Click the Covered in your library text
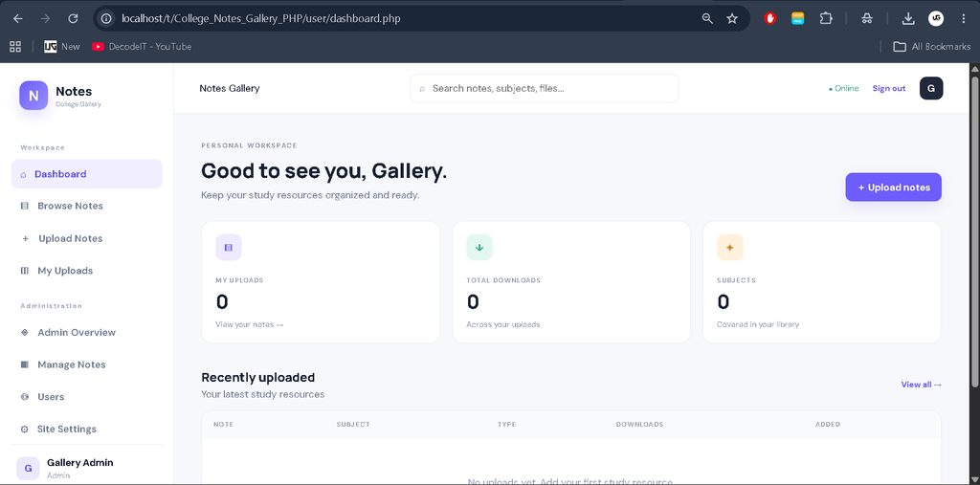980x485 pixels. pos(758,325)
